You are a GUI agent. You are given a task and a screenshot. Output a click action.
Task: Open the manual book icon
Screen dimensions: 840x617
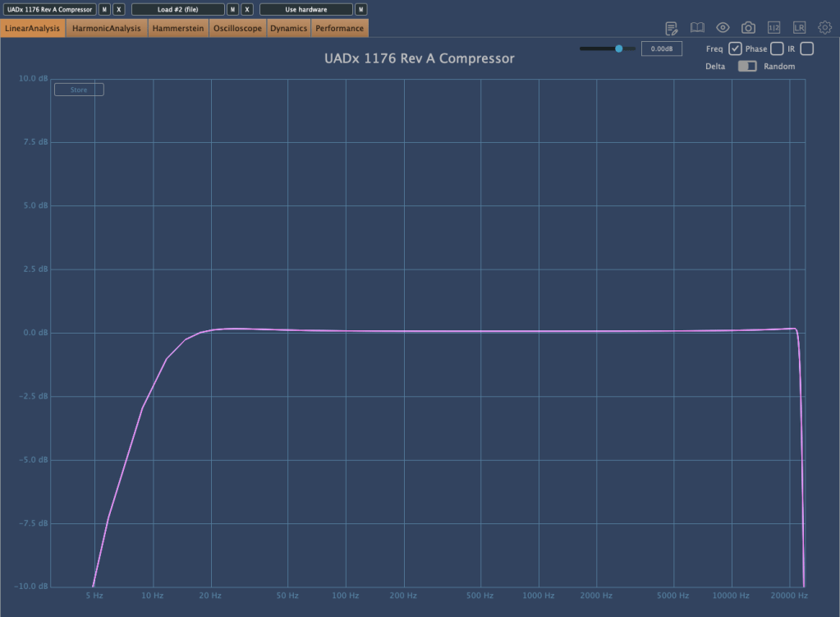pos(697,28)
